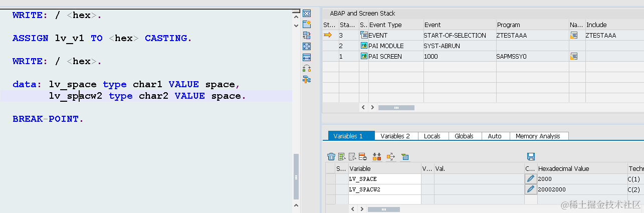Click the variables table horizontal scrollbar thumb

click(384, 208)
